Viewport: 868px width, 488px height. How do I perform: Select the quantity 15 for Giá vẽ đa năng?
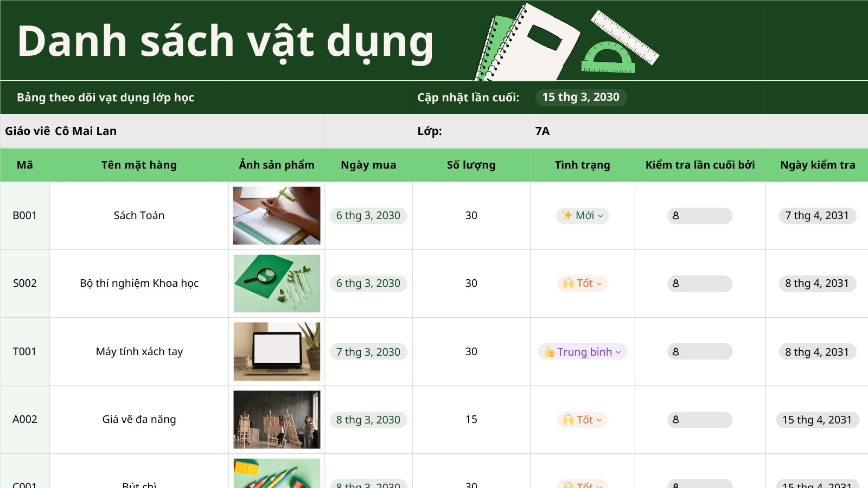point(471,420)
